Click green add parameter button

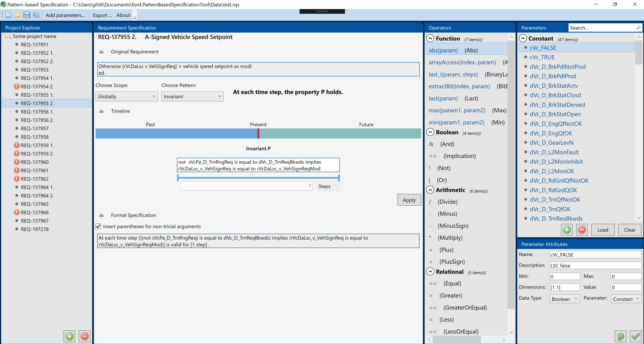point(567,230)
